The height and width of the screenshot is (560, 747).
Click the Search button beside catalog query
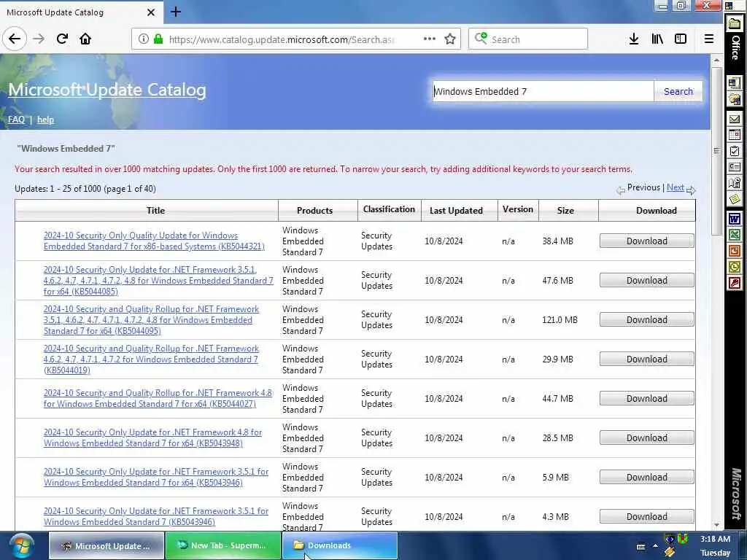click(678, 91)
